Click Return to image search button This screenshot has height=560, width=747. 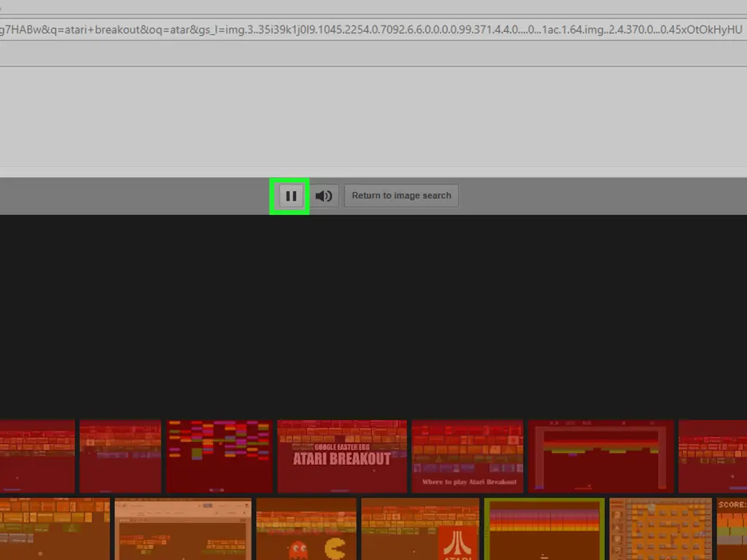click(x=401, y=195)
